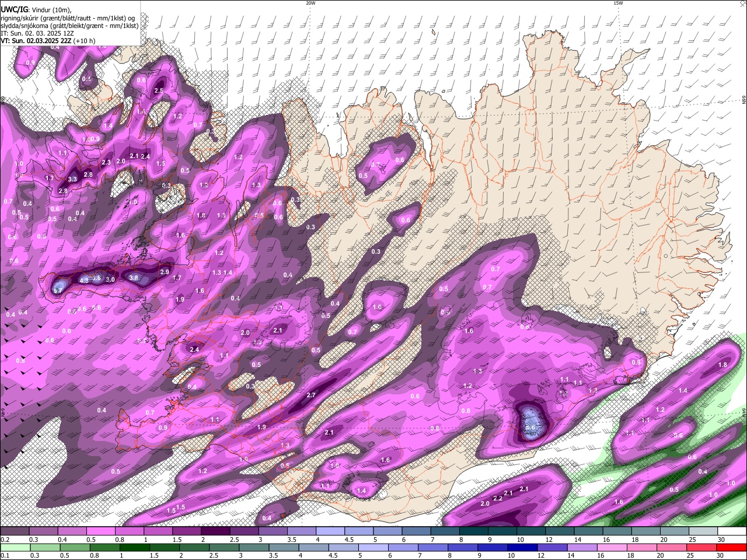Select upper legend swatch starting at 0.2
747x560 pixels.
pos(15,531)
